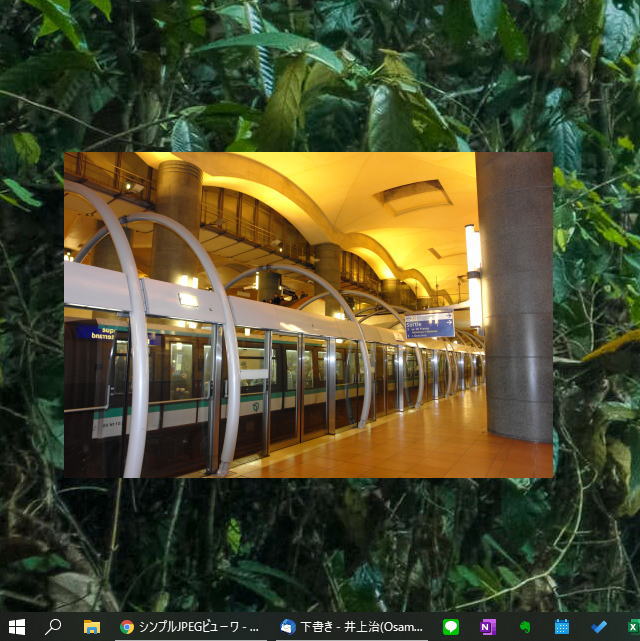Click the Thunderbird mail icon in taskbar
640x641 pixels.
coord(287,627)
